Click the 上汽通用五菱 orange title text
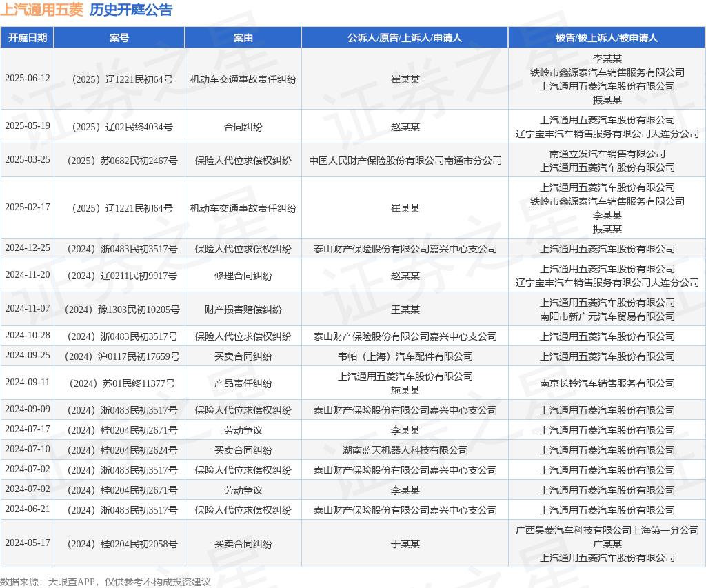Screen dimensions: 706x588 click(x=42, y=10)
